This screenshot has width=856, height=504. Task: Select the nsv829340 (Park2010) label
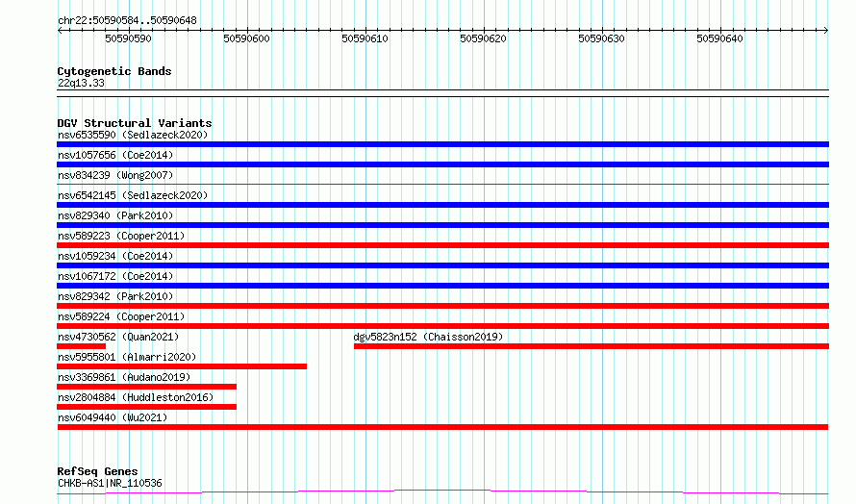click(x=115, y=215)
